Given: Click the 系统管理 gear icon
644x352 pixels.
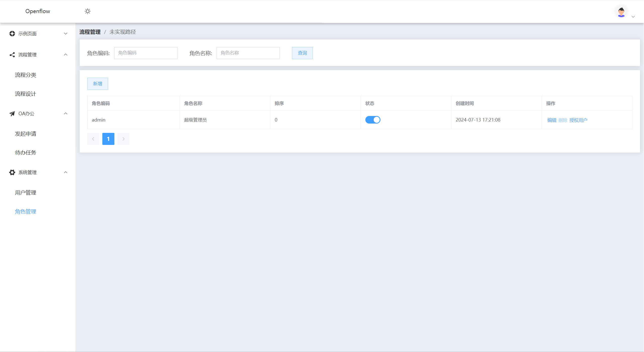Looking at the screenshot, I should [x=12, y=172].
